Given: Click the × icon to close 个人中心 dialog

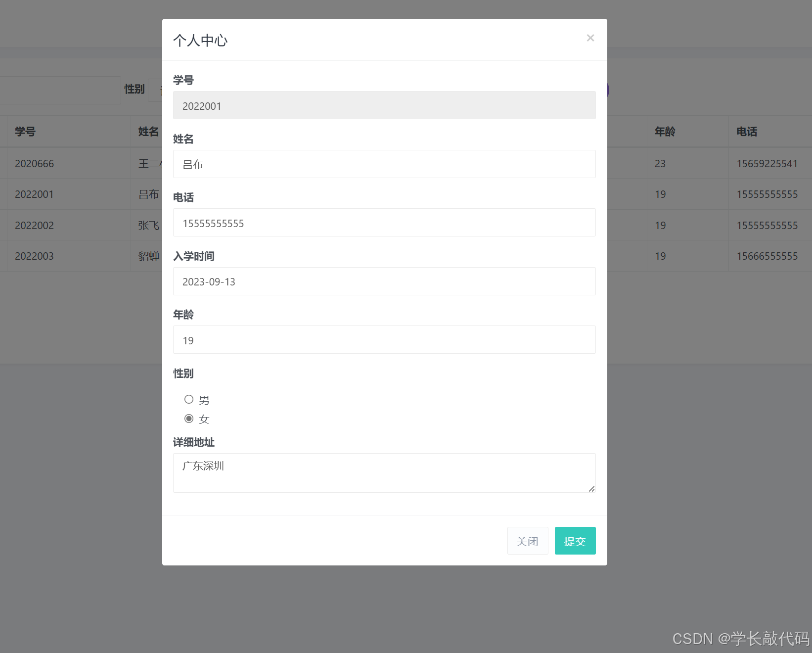Looking at the screenshot, I should pyautogui.click(x=590, y=38).
